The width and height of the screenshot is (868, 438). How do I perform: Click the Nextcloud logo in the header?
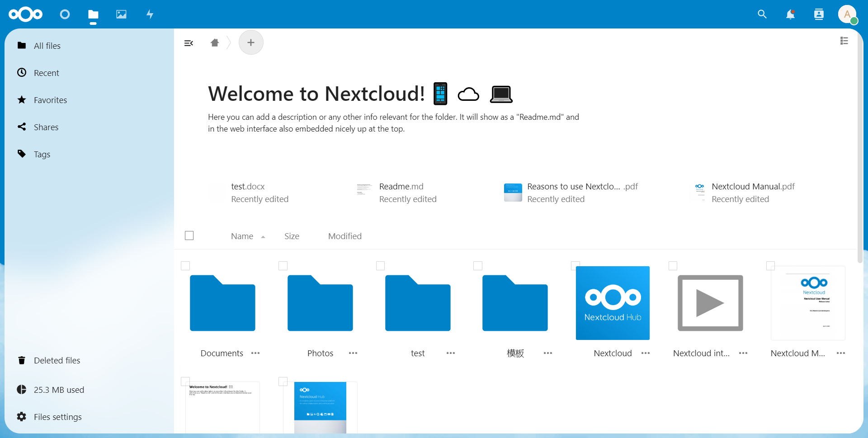click(x=25, y=14)
